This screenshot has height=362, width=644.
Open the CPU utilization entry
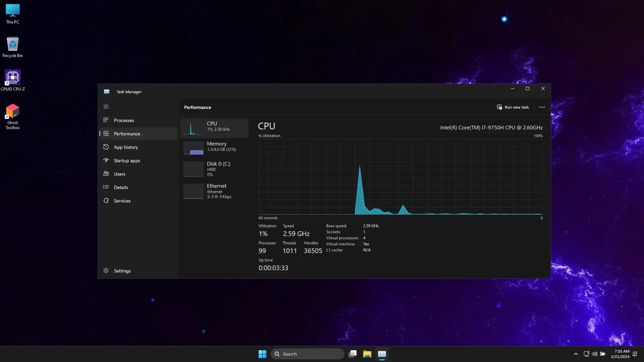(x=214, y=127)
